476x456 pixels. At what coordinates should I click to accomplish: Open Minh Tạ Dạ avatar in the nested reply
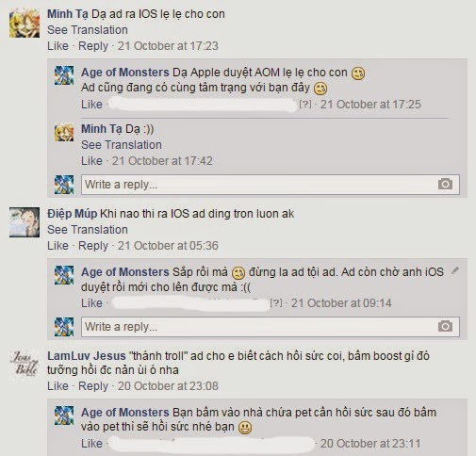coord(64,132)
